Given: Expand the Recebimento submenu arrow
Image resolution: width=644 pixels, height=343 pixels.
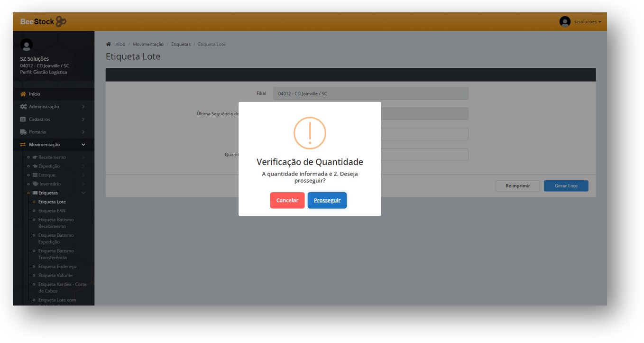Looking at the screenshot, I should 83,157.
